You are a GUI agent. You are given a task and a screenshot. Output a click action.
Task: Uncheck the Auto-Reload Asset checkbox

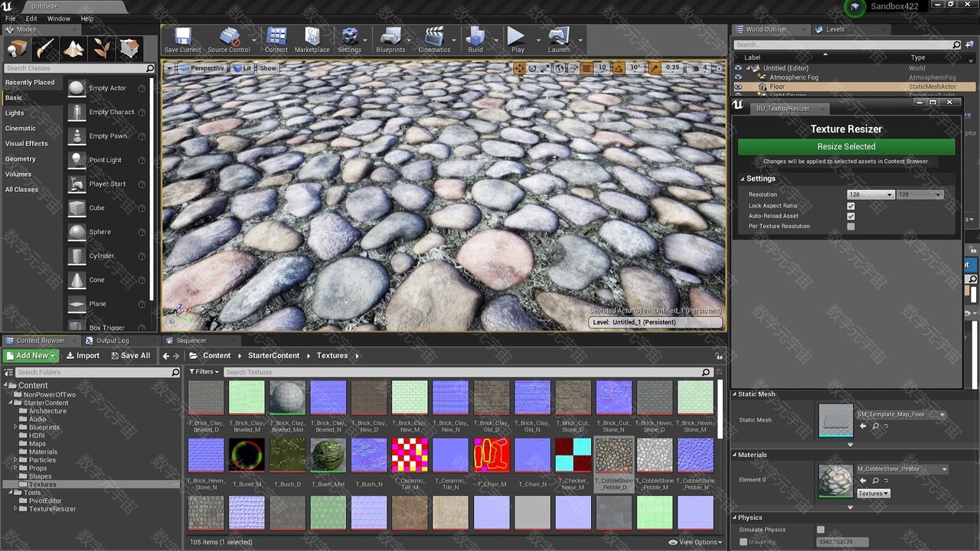coord(851,216)
